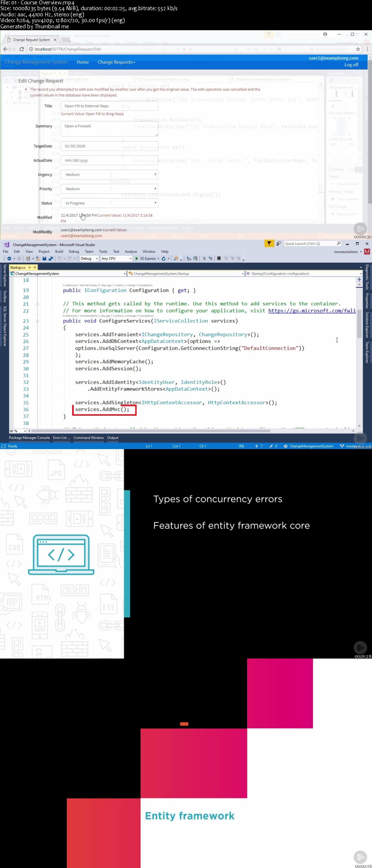Open the Error List tab
The height and width of the screenshot is (868, 372).
pos(61,438)
